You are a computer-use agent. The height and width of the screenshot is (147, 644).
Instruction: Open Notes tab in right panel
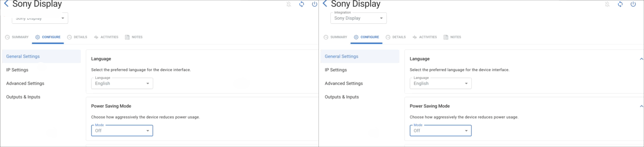click(x=452, y=37)
